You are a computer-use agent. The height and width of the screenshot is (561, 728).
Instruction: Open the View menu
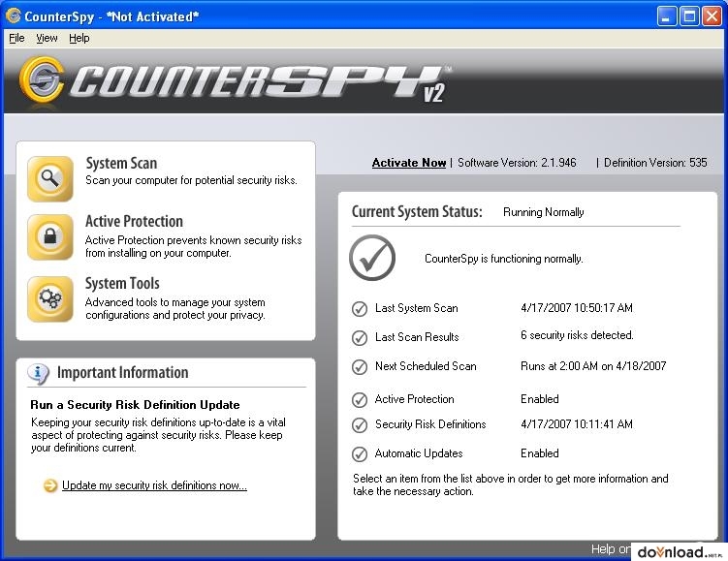tap(47, 38)
